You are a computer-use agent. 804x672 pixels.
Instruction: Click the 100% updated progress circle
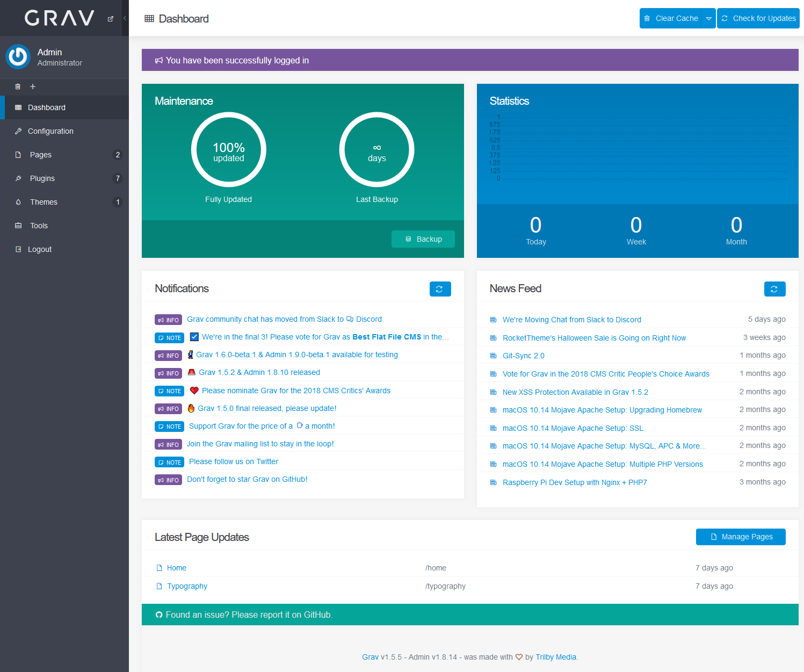(x=229, y=149)
